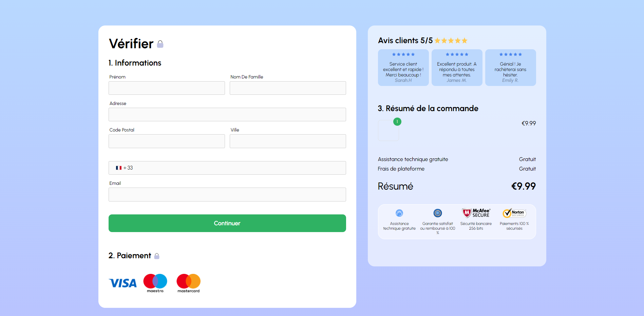Click the Code Postal field

167,141
